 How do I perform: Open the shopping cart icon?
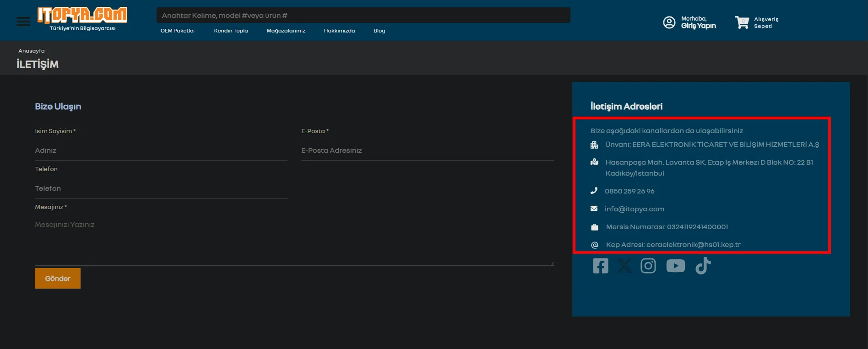click(x=742, y=22)
